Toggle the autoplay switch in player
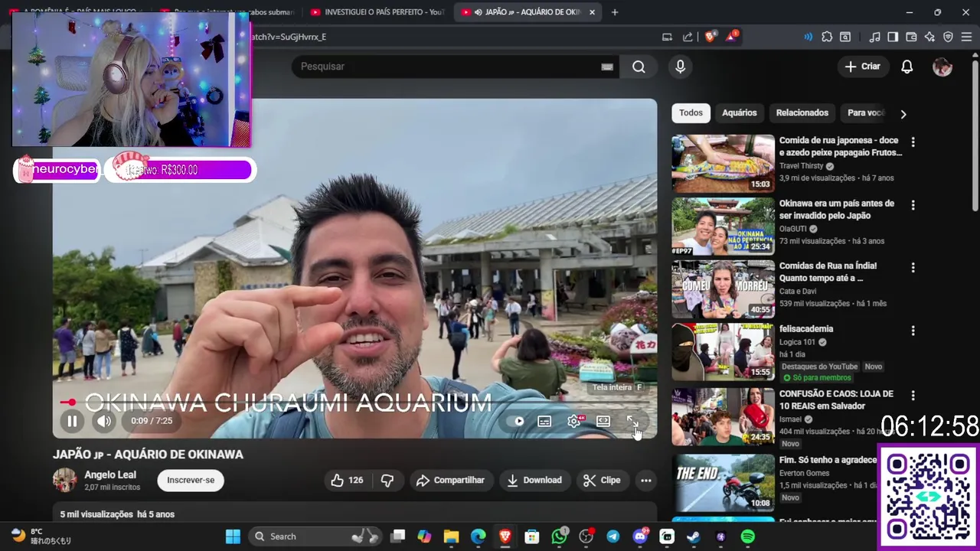This screenshot has width=980, height=551. coord(517,421)
